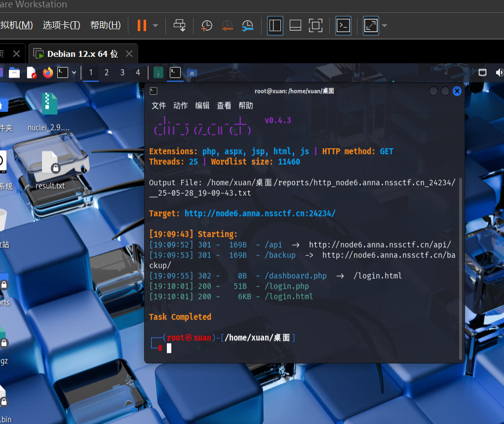Click the redirect URL http://node6.anna.nssctf.cn/api/

coord(380,245)
